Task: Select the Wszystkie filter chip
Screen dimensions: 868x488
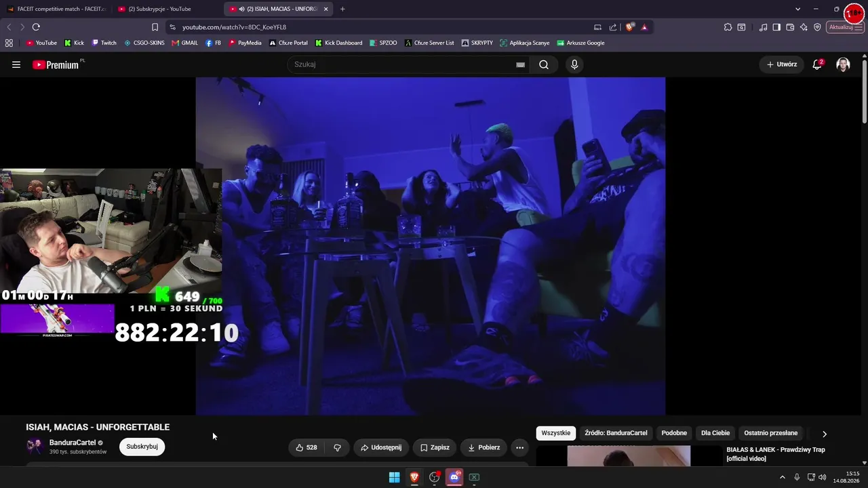Action: 556,433
